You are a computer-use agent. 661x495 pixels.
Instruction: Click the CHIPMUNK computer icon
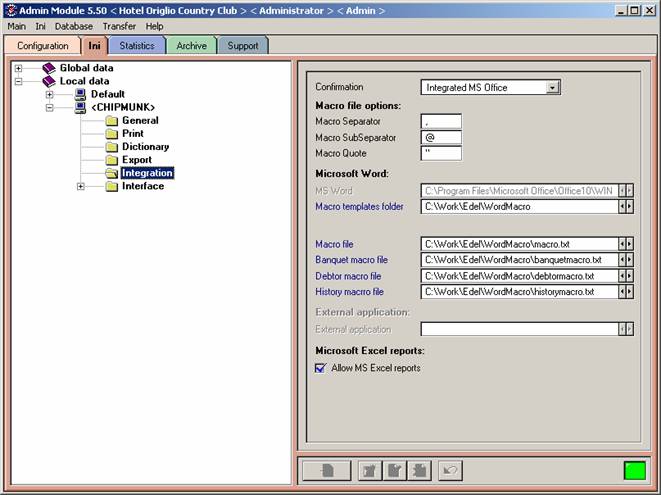click(81, 107)
